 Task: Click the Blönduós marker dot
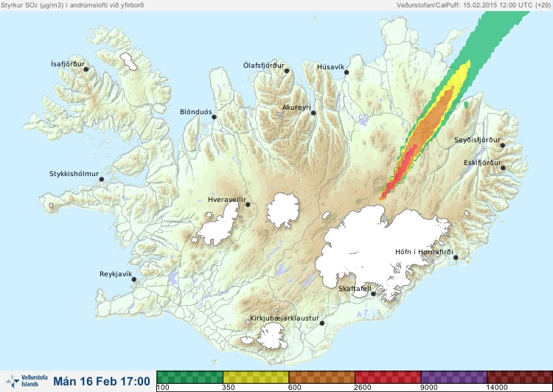point(214,117)
